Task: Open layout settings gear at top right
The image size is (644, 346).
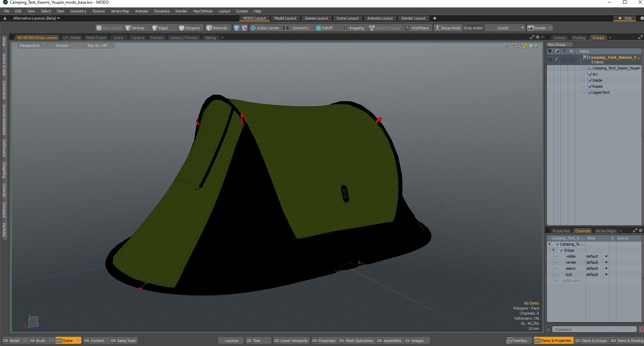Action: coord(642,18)
